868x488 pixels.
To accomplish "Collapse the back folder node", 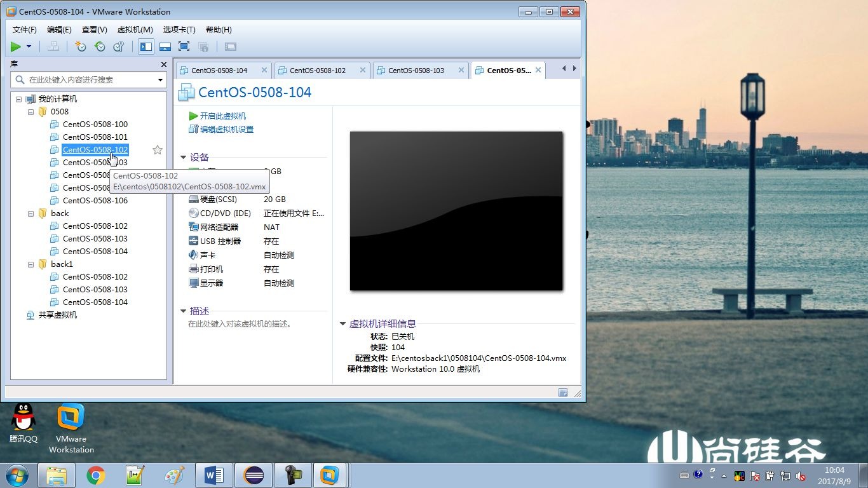I will [31, 213].
